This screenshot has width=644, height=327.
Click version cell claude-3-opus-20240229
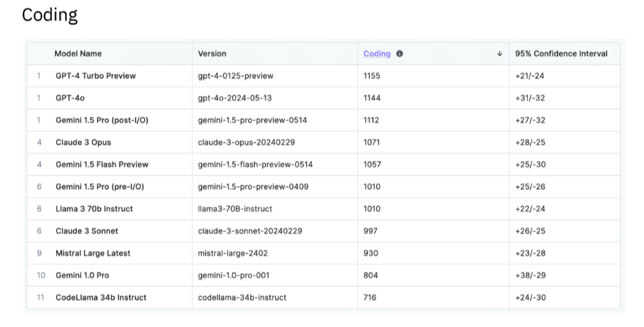tap(246, 142)
